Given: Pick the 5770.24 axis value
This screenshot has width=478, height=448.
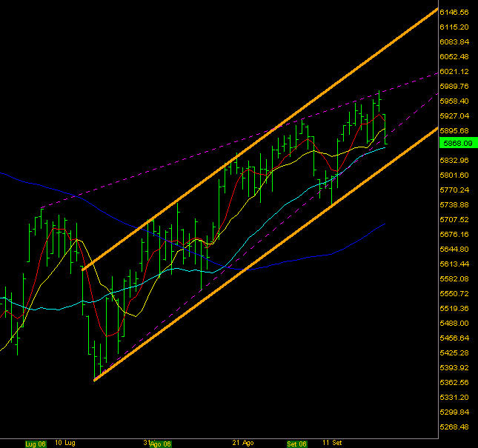Looking at the screenshot, I should (x=454, y=190).
